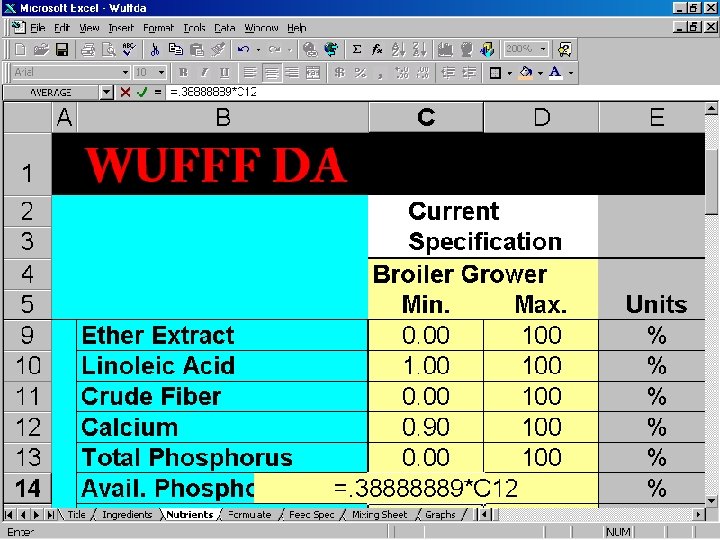
Task: Toggle center alignment
Action: pos(271,73)
